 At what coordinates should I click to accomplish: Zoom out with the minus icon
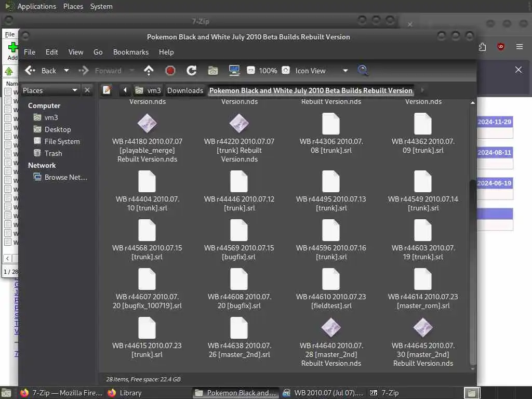pos(251,71)
